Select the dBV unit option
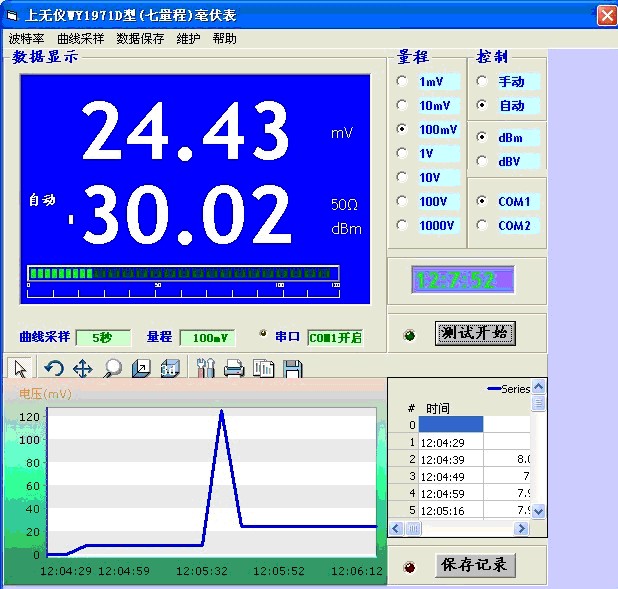618x589 pixels. click(x=482, y=161)
